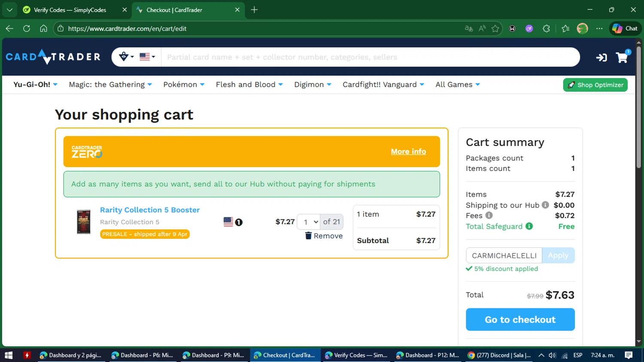Click Go to checkout button
644x362 pixels.
[x=520, y=319]
